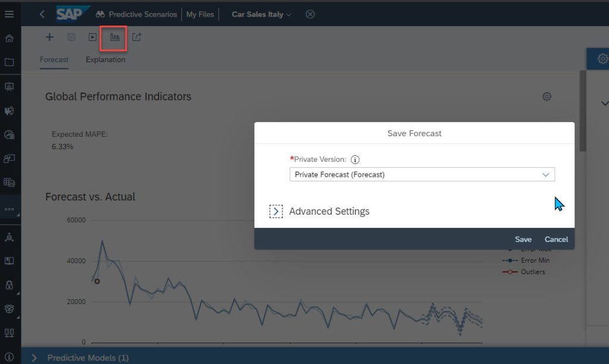Open the Car Sales Italy dropdown
This screenshot has height=364, width=609.
pos(262,14)
